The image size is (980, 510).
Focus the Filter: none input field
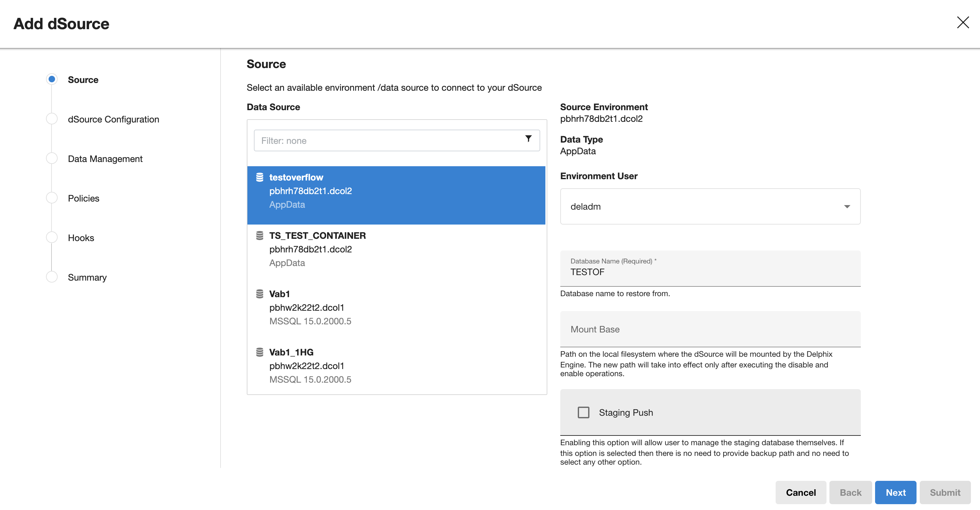(397, 140)
